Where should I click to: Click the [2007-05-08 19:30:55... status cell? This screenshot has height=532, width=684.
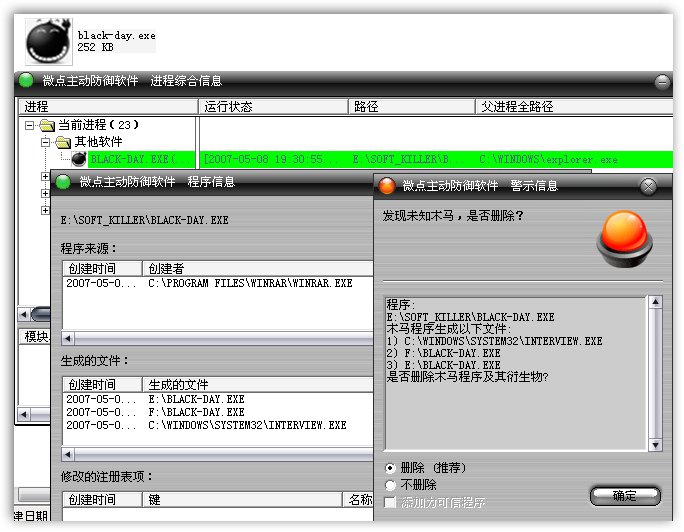[x=270, y=160]
